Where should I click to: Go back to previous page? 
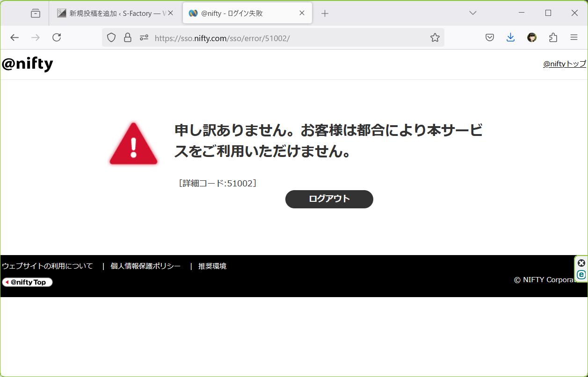[15, 38]
